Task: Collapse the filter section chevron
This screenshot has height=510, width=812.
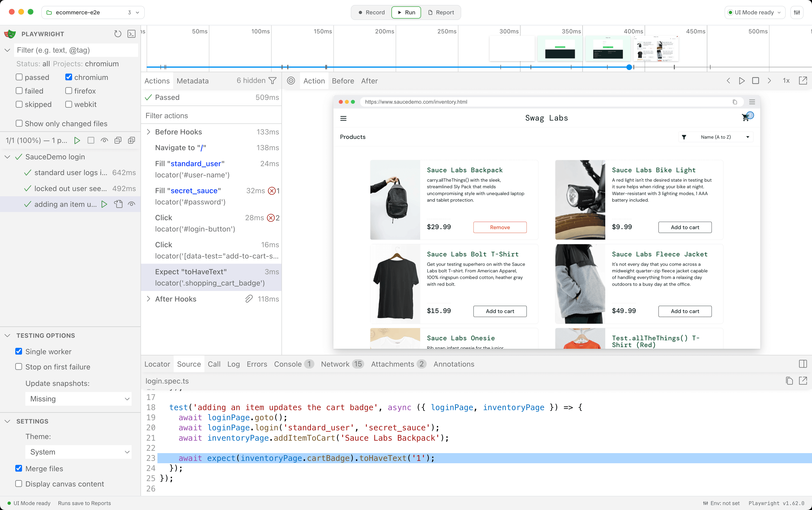Action: (7, 50)
